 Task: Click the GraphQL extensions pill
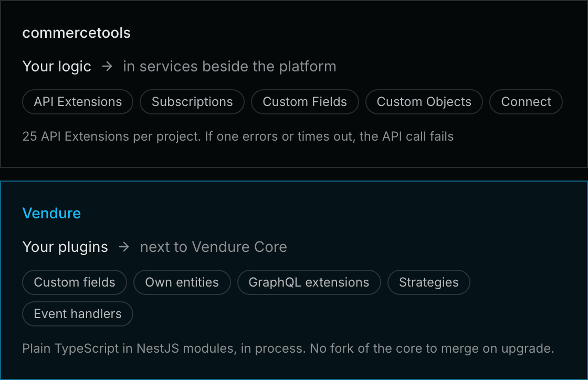coord(309,282)
